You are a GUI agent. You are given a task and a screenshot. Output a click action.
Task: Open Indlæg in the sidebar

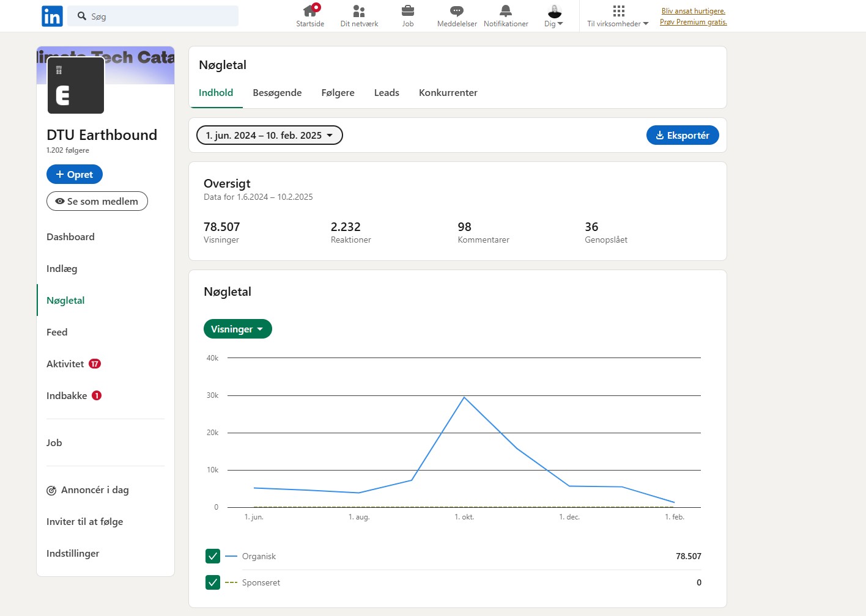point(62,268)
